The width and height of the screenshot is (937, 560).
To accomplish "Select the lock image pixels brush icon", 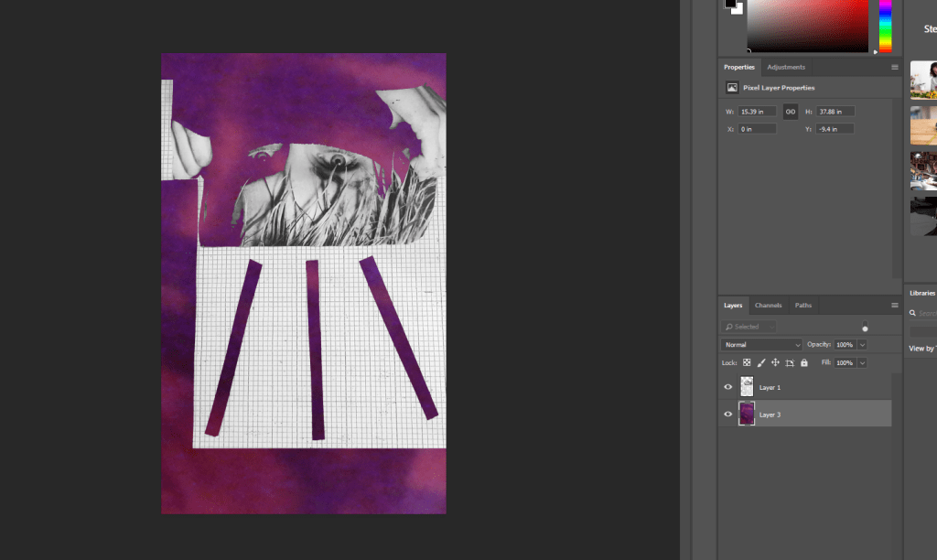I will pos(760,363).
